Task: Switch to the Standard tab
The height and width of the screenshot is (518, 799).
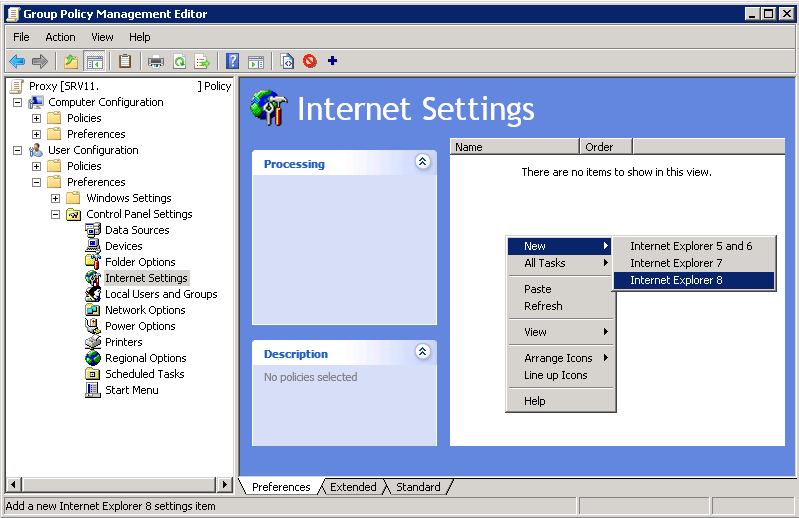Action: click(x=418, y=487)
